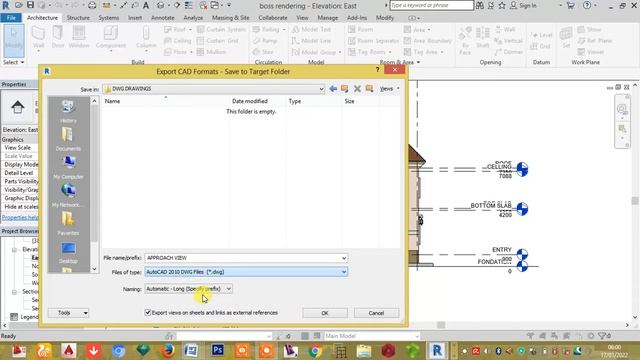This screenshot has width=640, height=360.
Task: Open Chrome from the taskbar
Action: pos(315,350)
